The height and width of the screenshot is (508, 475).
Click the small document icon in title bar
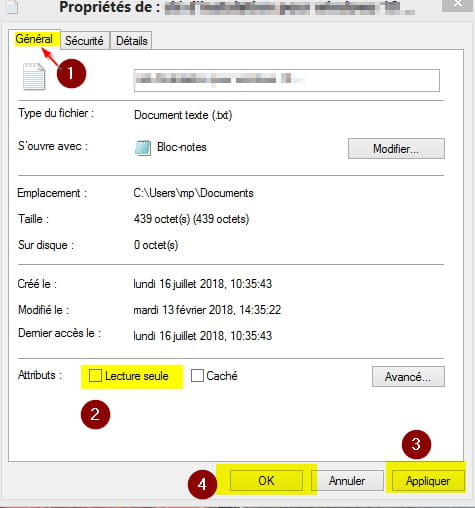click(11, 7)
